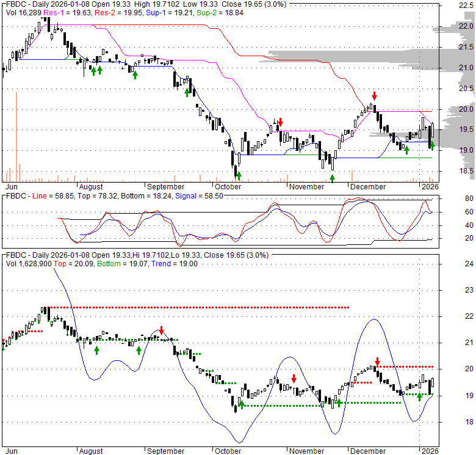Click the '2026' label on the top chart axis

pyautogui.click(x=430, y=187)
